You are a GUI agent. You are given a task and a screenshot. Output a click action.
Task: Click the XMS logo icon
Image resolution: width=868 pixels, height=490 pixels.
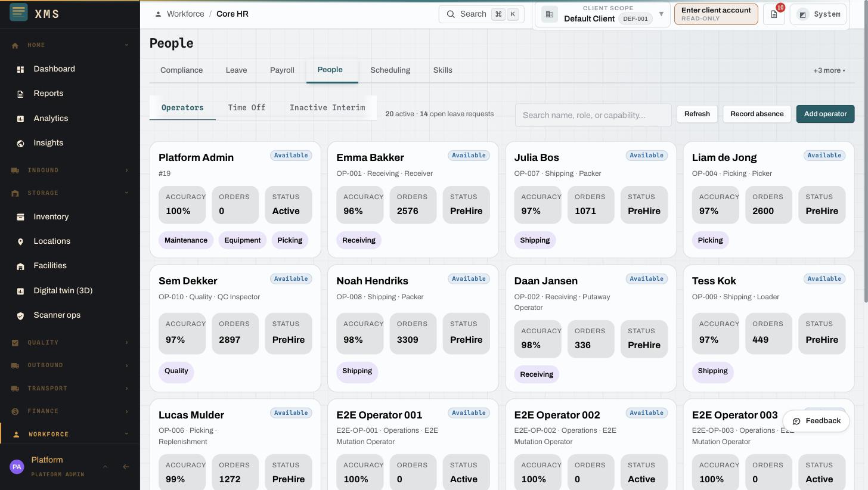click(x=19, y=12)
